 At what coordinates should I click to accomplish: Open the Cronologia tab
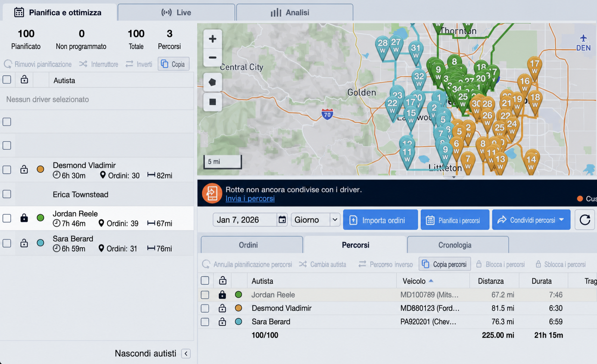point(458,245)
